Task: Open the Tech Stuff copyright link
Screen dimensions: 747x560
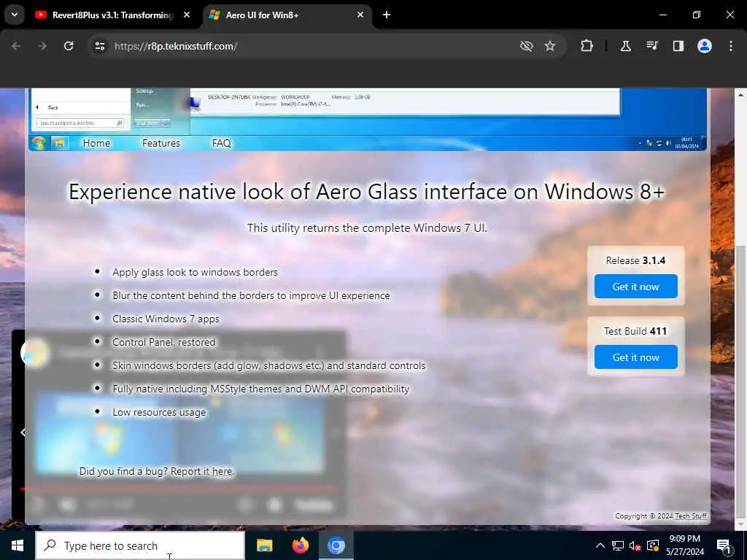Action: tap(691, 516)
